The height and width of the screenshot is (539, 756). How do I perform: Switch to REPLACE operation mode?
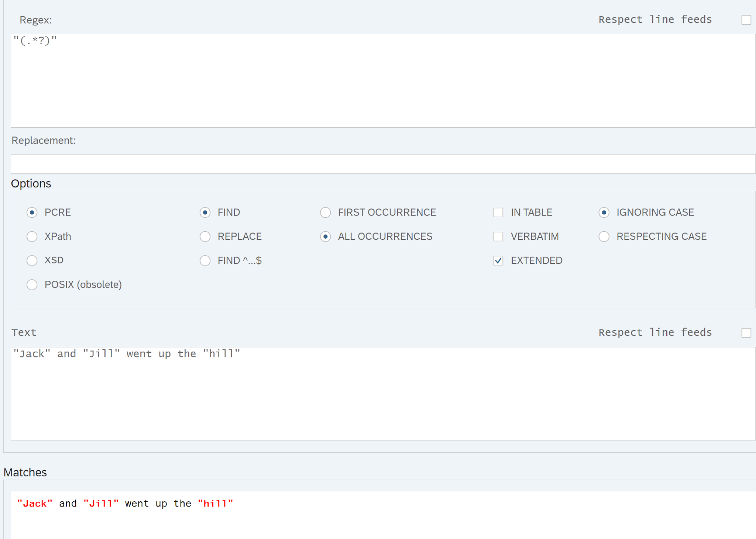(x=205, y=236)
